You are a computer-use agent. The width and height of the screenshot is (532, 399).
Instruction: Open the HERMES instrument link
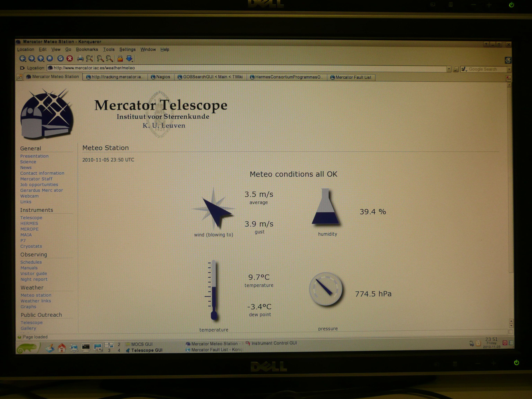(x=29, y=223)
